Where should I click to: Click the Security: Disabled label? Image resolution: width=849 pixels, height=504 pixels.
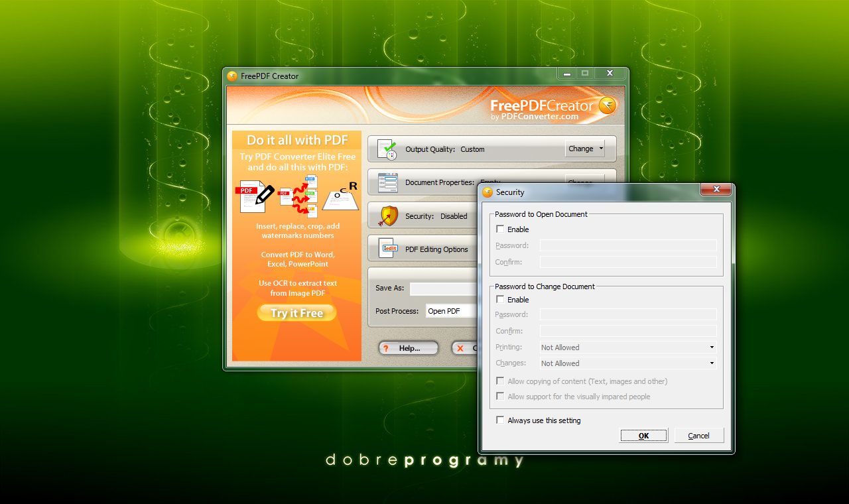[436, 216]
